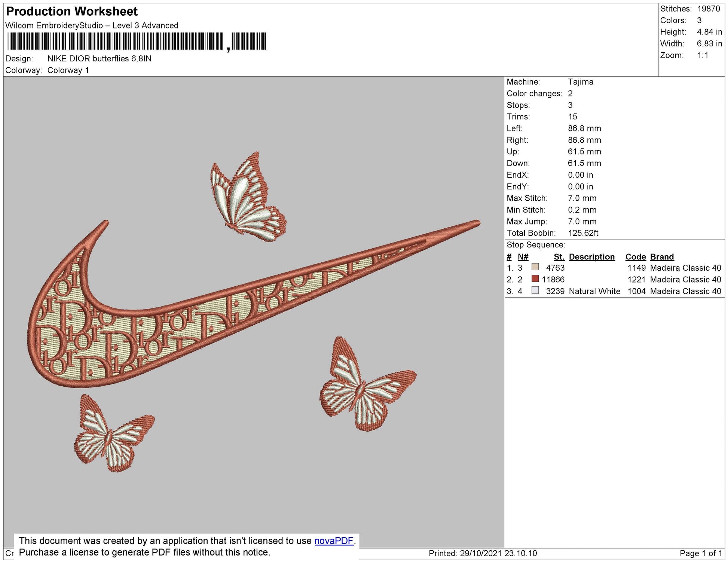Click the top butterfly embroidery

click(x=247, y=198)
